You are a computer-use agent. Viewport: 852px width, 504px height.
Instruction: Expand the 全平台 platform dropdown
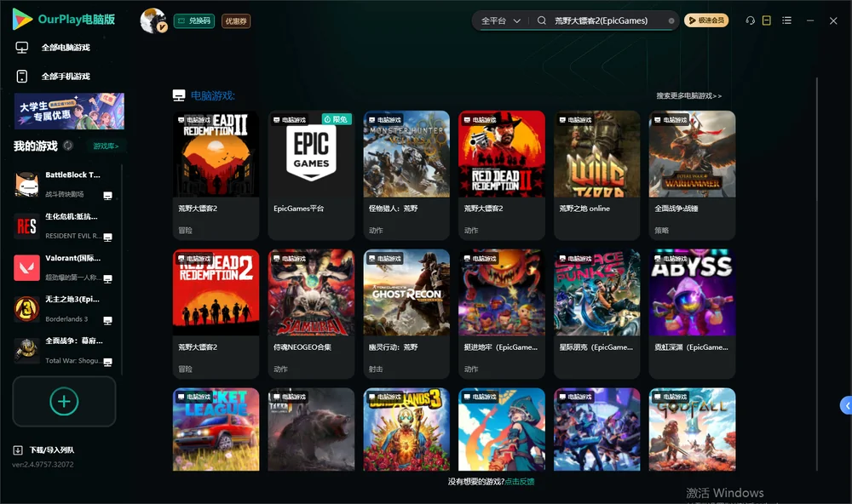click(501, 20)
